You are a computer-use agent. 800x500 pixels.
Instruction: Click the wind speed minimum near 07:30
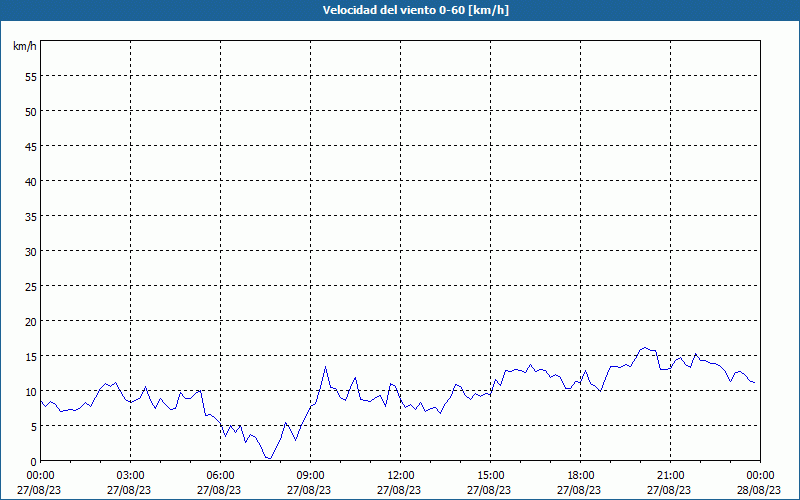(269, 458)
